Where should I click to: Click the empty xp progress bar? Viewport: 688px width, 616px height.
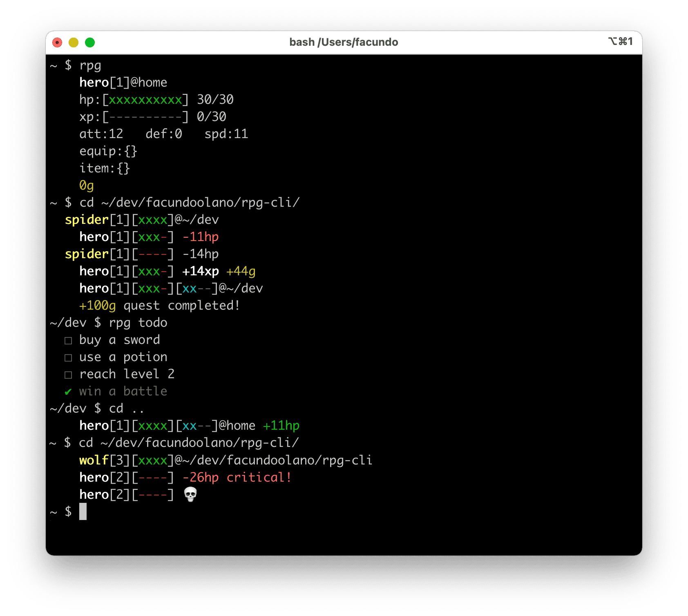click(x=145, y=116)
